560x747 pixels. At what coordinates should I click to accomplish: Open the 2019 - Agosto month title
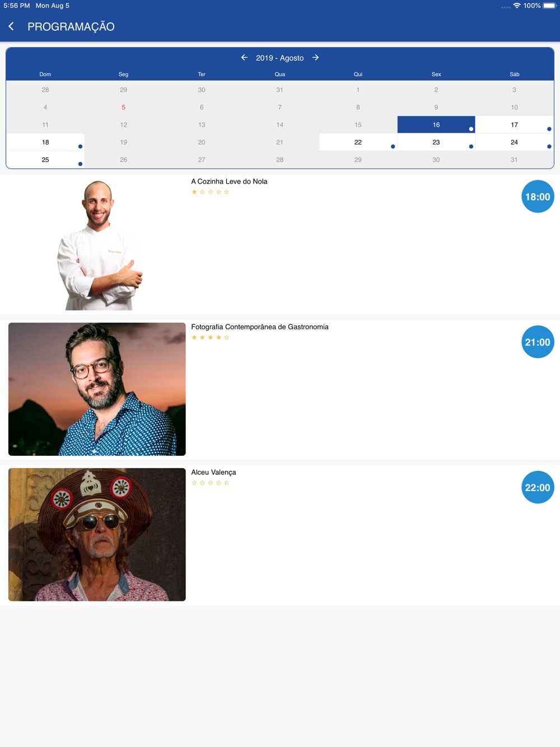(280, 58)
